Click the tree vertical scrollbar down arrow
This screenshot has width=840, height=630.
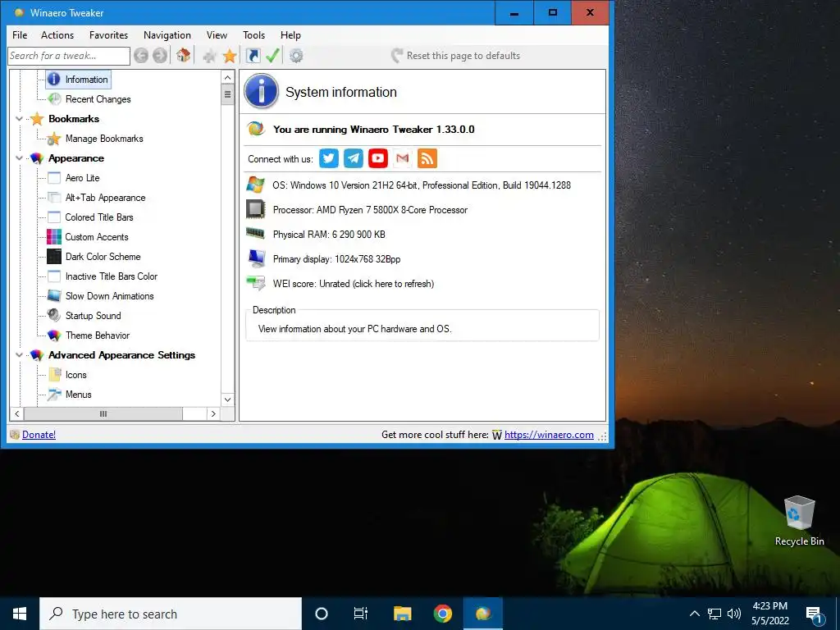[228, 399]
